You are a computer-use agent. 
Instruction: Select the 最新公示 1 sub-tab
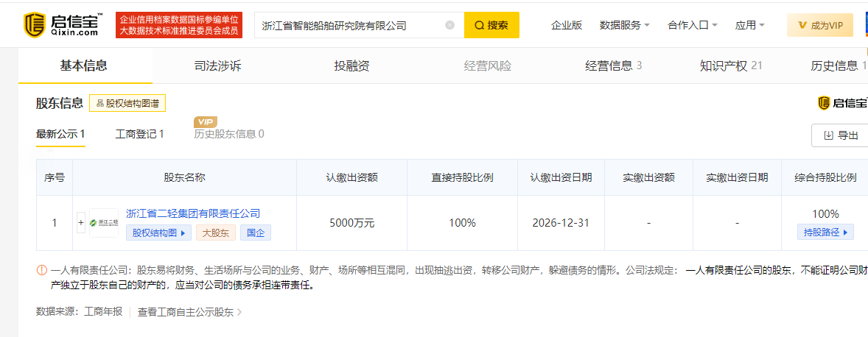tap(60, 134)
